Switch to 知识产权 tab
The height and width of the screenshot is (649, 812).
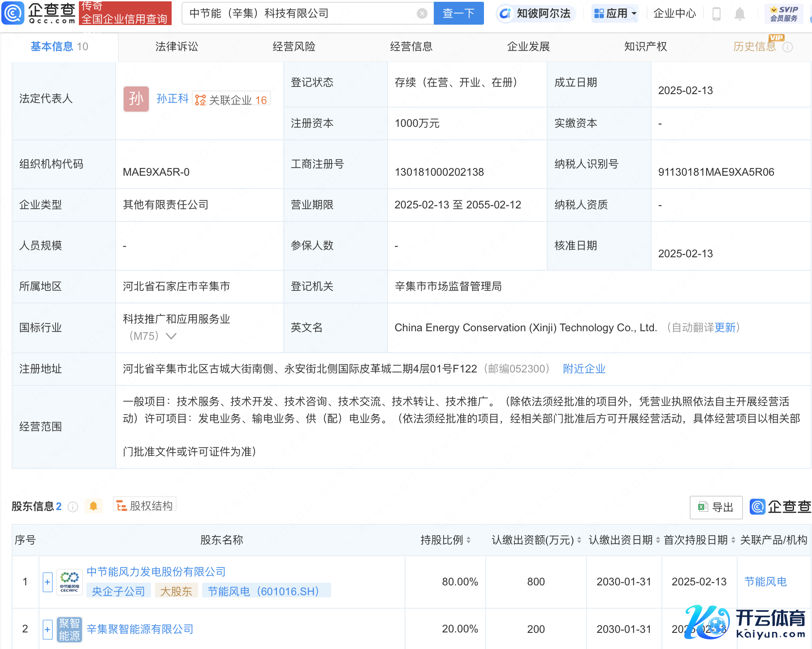645,47
